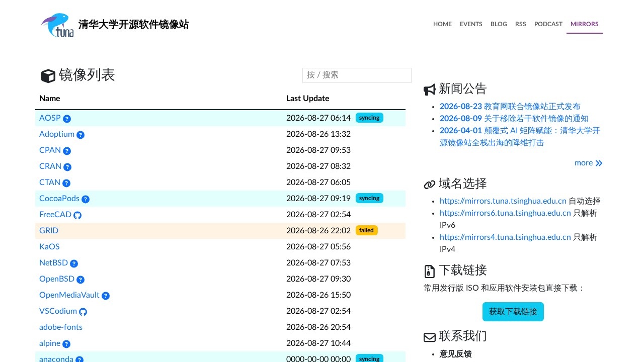This screenshot has width=644, height=362.
Task: Open help icon next to NetBSD
Action: coord(74,263)
